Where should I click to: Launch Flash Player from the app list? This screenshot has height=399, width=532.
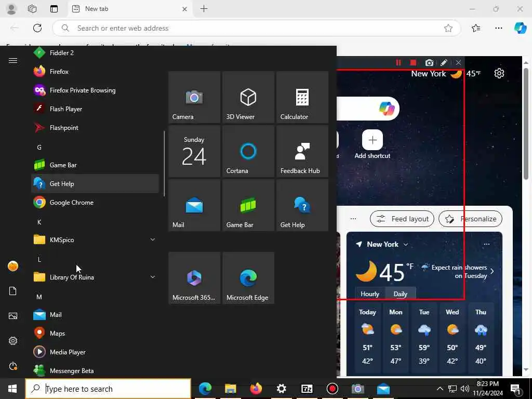point(95,109)
